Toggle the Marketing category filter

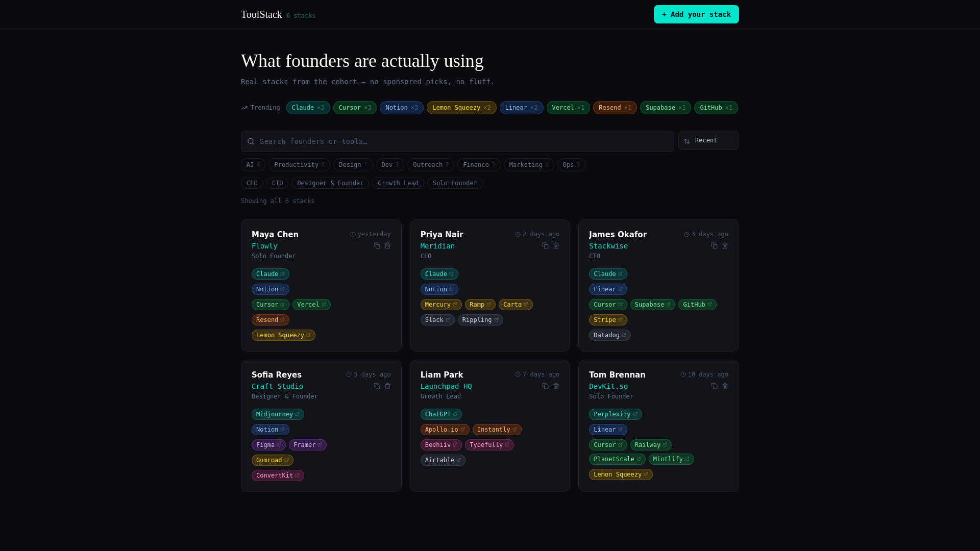click(x=529, y=165)
